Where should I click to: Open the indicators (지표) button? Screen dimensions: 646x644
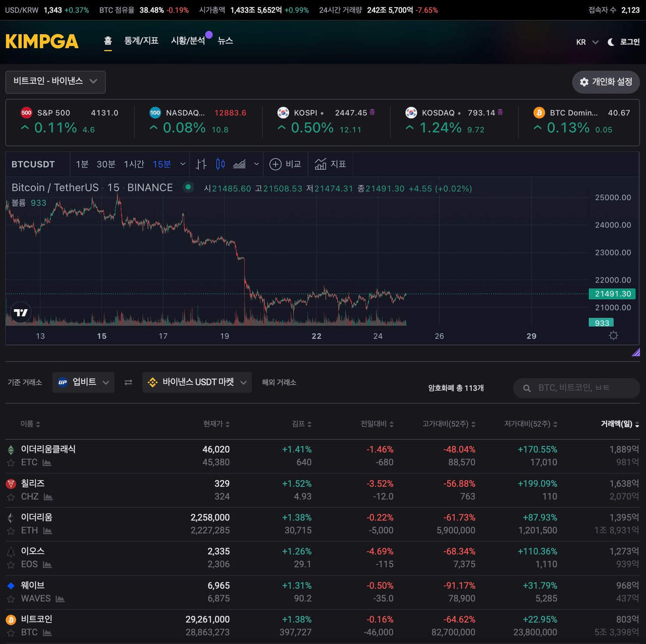[x=330, y=164]
